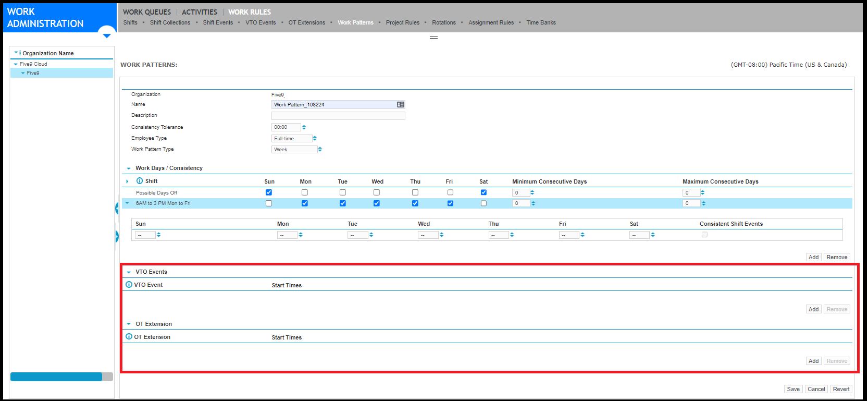Open the Assignment Rules tab
Image resolution: width=868 pixels, height=401 pixels.
pos(491,22)
